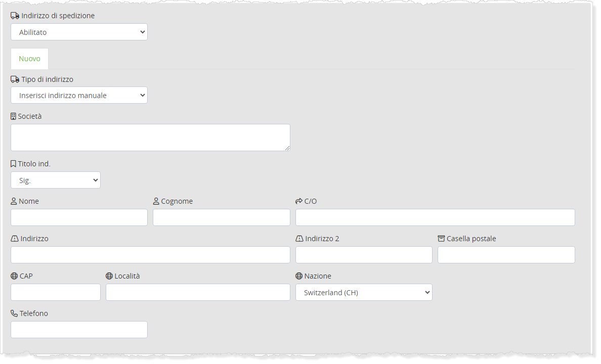This screenshot has height=364, width=601.
Task: Expand the Tipo di indirizzo dropdown
Action: click(79, 95)
